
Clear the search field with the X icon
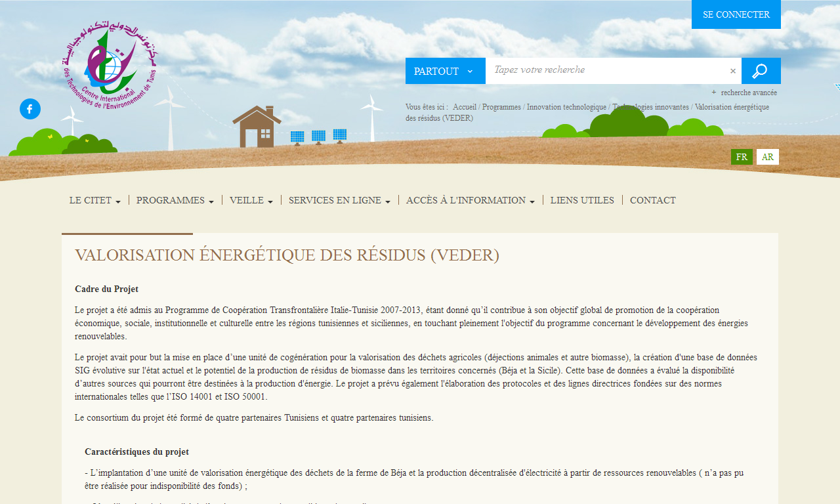pos(733,71)
